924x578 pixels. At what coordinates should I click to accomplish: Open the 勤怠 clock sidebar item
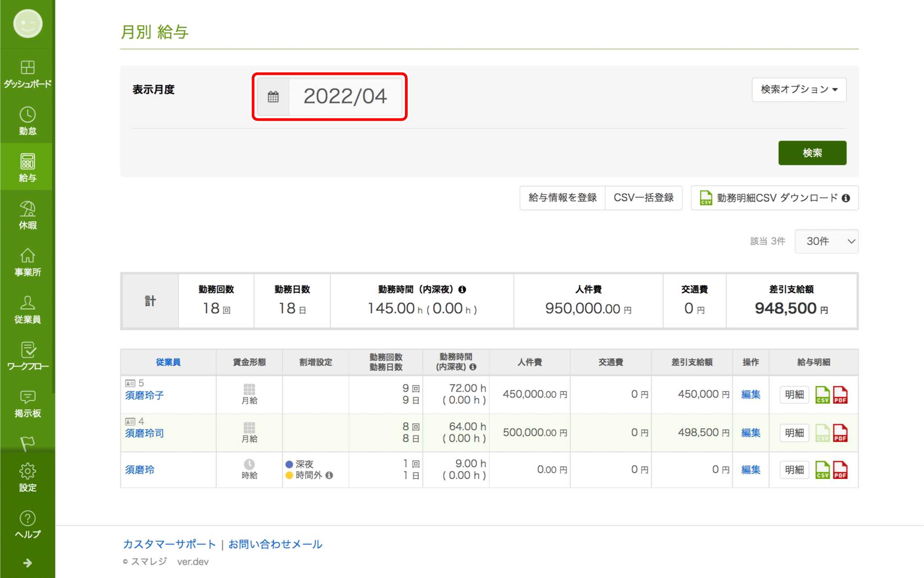coord(28,121)
